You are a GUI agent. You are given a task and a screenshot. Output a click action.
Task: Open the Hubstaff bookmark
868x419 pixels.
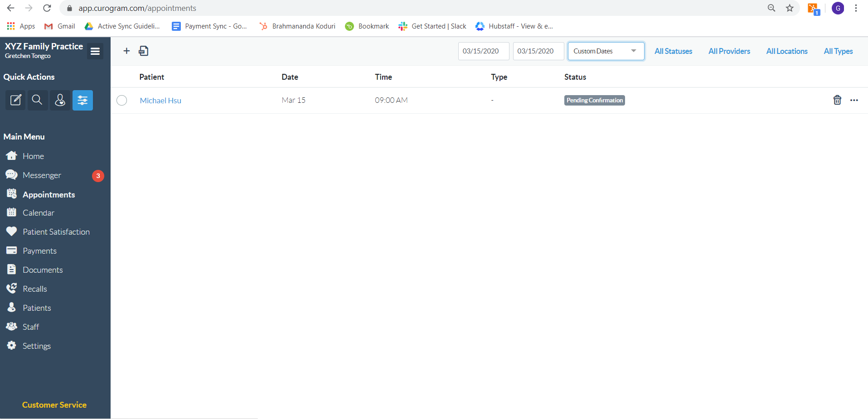pos(514,26)
